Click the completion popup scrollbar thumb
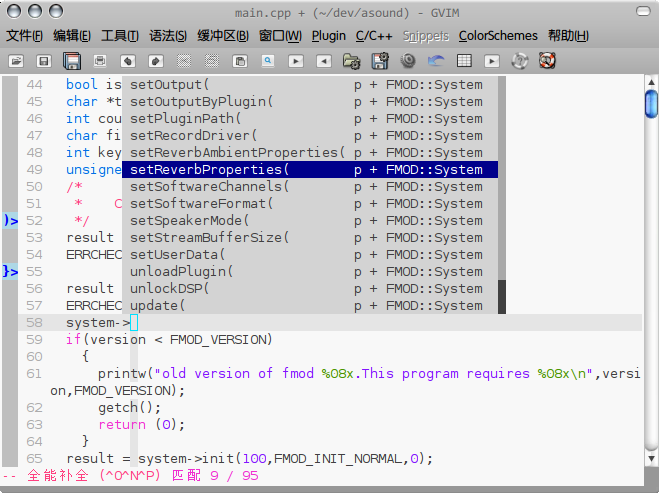The image size is (659, 493). (502, 297)
